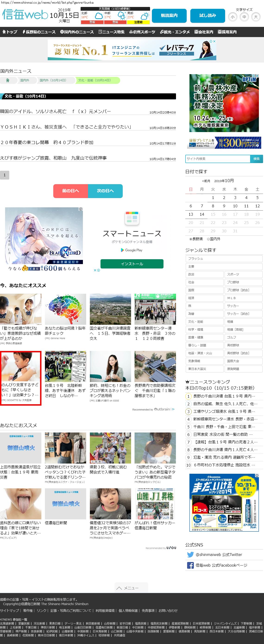Open 北海道新聞 in 47NEWS list
Viewport: 264px width, 644px height.
tap(7, 624)
